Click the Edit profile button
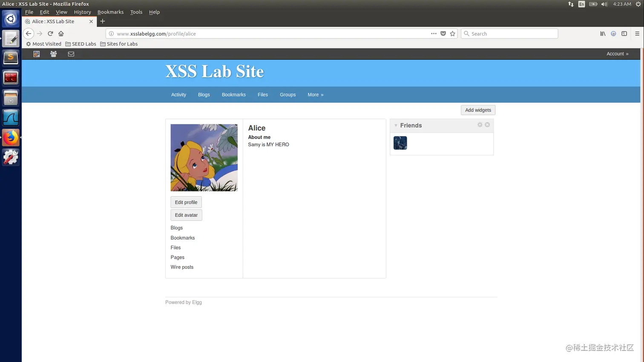This screenshot has width=644, height=362. click(186, 202)
